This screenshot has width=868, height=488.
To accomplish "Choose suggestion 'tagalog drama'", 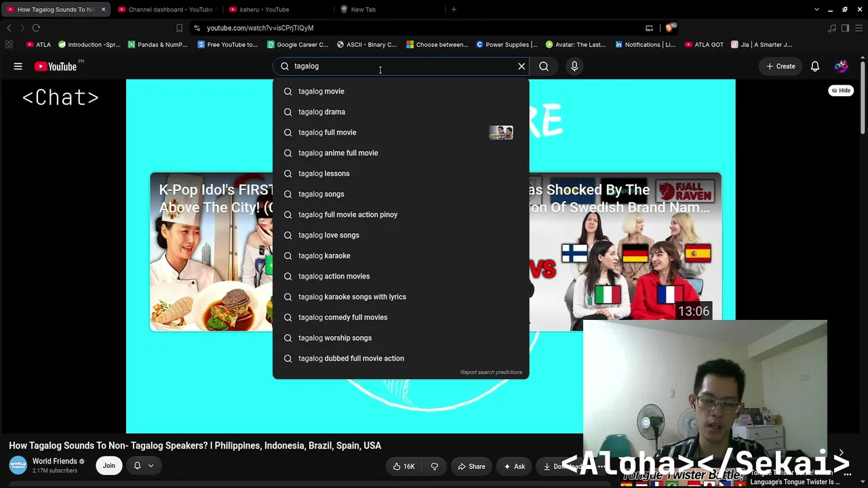I will click(x=401, y=112).
